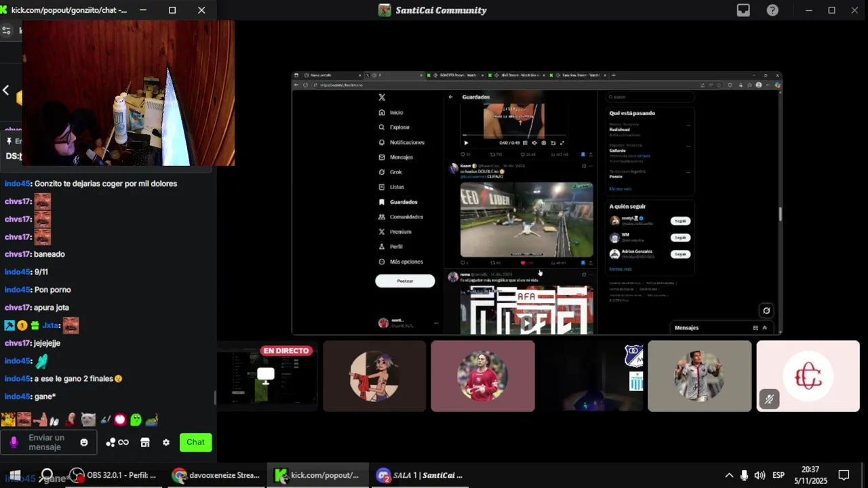This screenshot has width=868, height=488.
Task: Open the Windows Start button
Action: [x=15, y=475]
